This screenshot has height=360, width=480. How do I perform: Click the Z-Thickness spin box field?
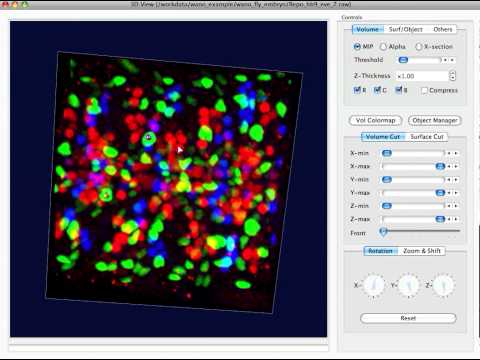click(422, 76)
